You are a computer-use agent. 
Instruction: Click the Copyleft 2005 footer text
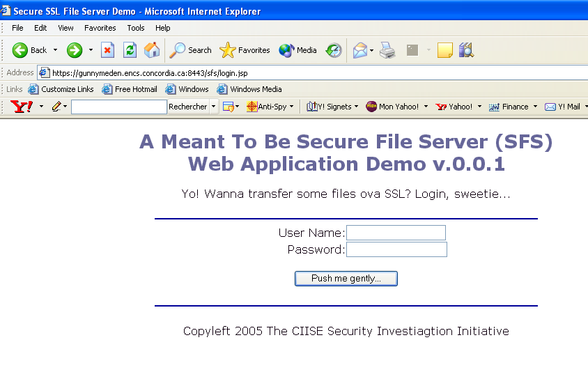[346, 331]
